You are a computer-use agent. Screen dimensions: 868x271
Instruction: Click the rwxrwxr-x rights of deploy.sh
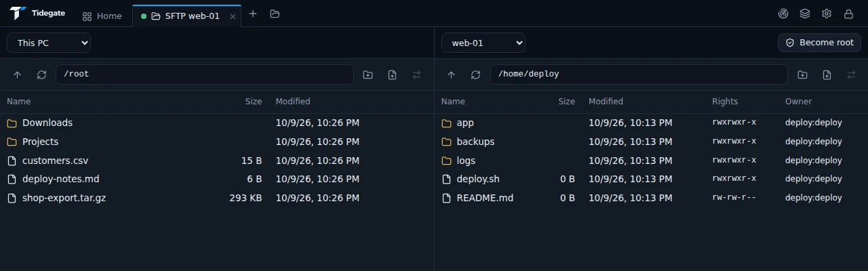(734, 179)
